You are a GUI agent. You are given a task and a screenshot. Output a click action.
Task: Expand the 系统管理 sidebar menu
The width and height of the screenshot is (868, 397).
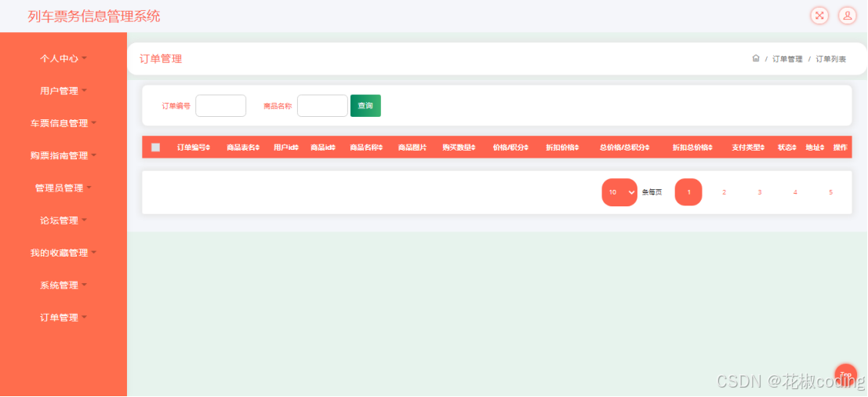point(63,285)
